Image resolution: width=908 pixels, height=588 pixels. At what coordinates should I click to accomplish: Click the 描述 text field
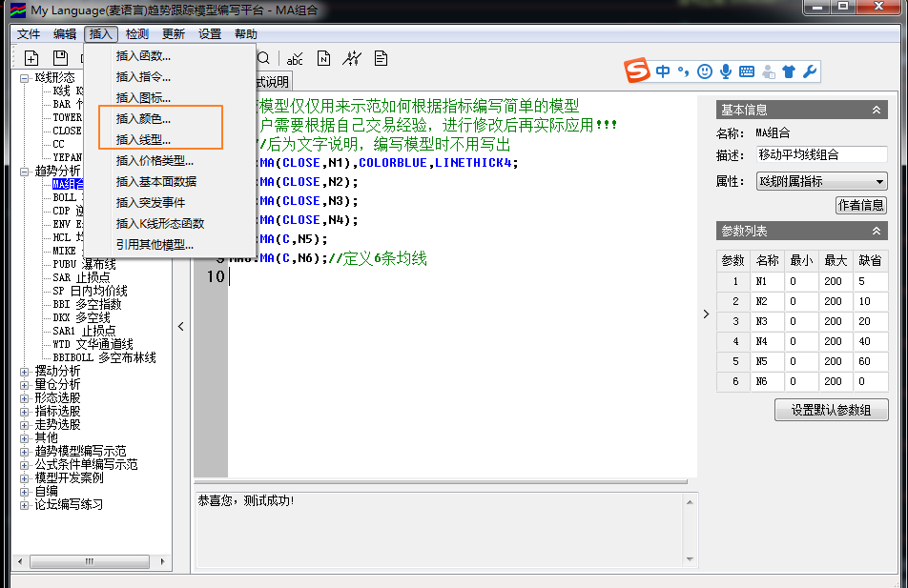click(x=820, y=154)
